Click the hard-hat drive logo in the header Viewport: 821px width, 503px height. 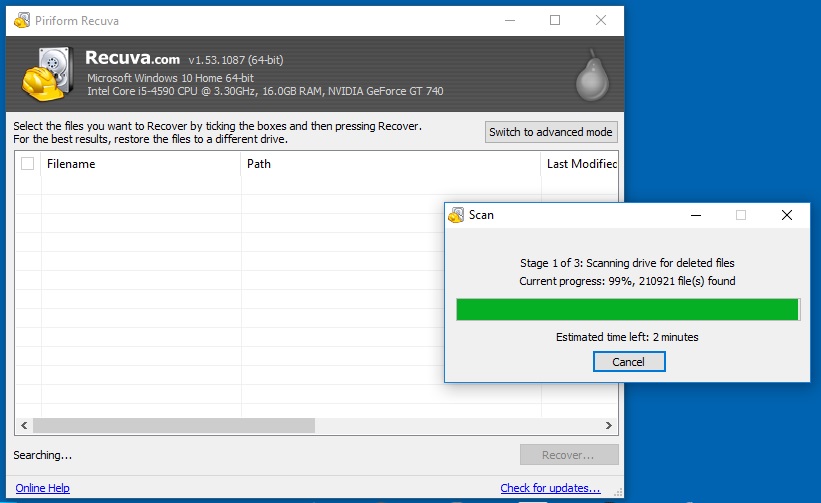coord(46,75)
